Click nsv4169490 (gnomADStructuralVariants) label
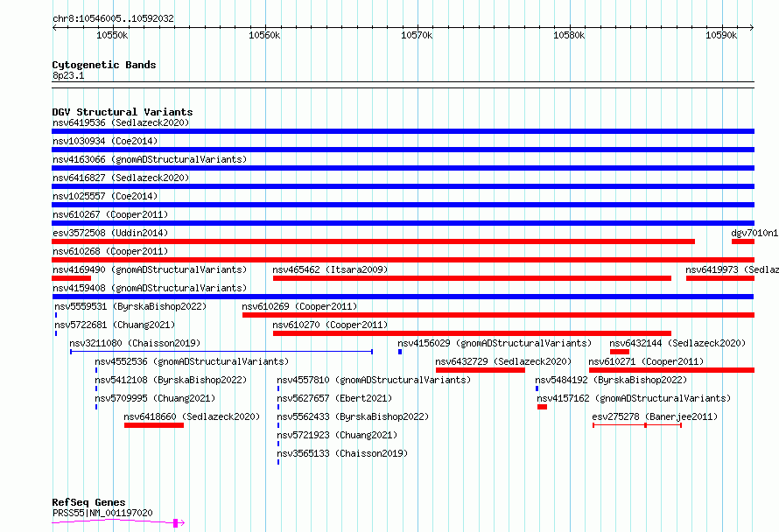 pyautogui.click(x=150, y=269)
